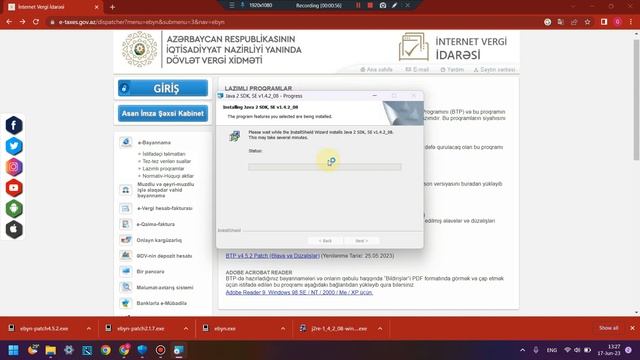Open the Chrome share page icon
Screen dimensions: 640x360
point(574,22)
